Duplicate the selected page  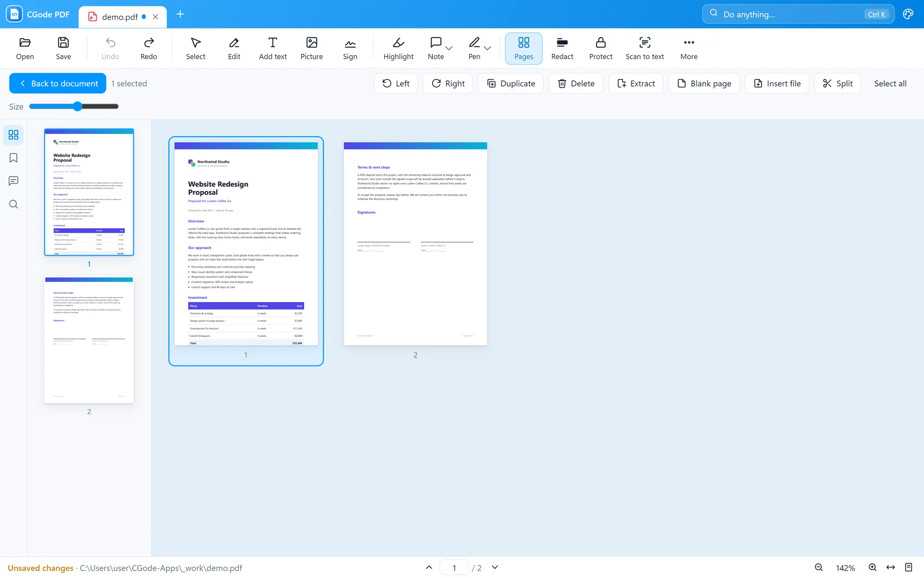pyautogui.click(x=511, y=83)
